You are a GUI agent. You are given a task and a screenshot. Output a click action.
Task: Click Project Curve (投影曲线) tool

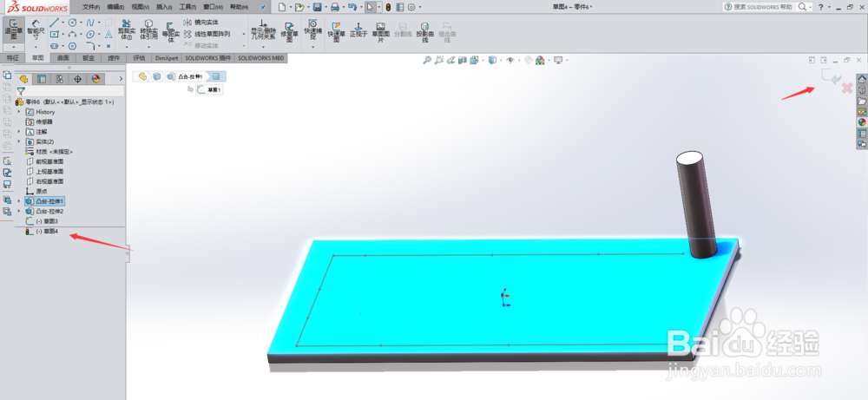[x=424, y=32]
